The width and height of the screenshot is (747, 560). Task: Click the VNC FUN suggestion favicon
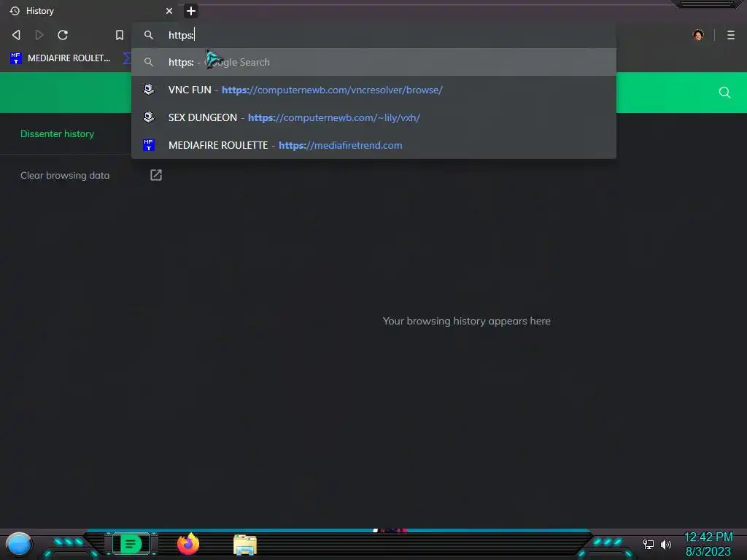(x=149, y=90)
